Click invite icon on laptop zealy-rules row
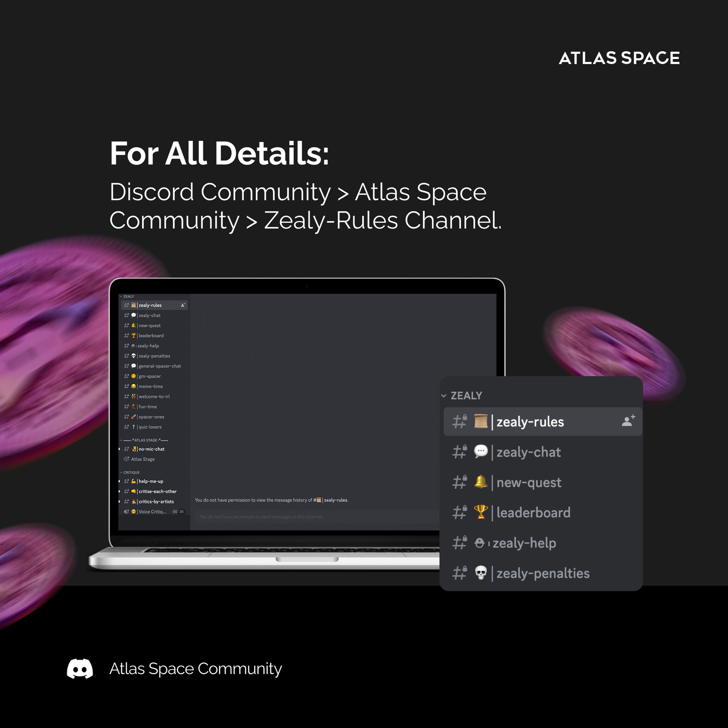Image resolution: width=728 pixels, height=728 pixels. pos(183,305)
